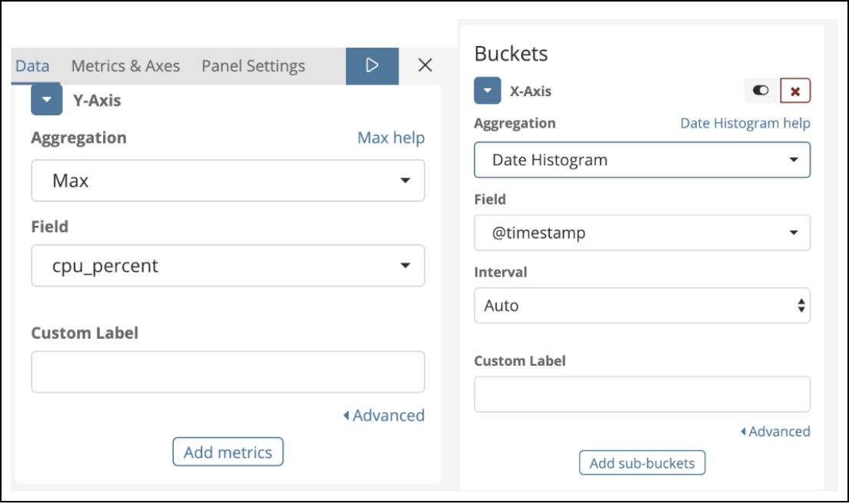Switch to the Data tab
The height and width of the screenshot is (504, 849).
click(32, 66)
